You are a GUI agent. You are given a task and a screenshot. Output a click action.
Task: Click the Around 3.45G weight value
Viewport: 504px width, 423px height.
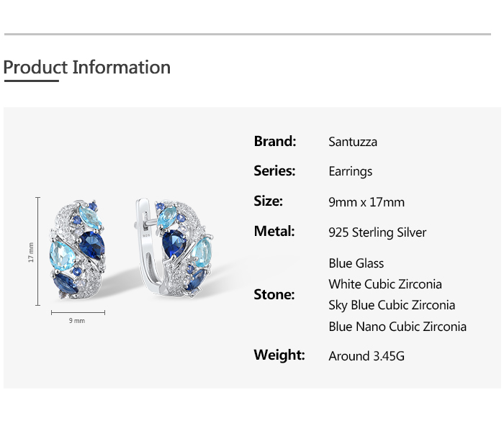[x=367, y=356]
